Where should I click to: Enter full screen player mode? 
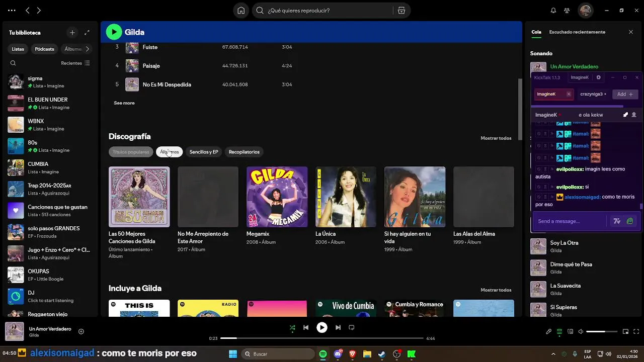(637, 331)
